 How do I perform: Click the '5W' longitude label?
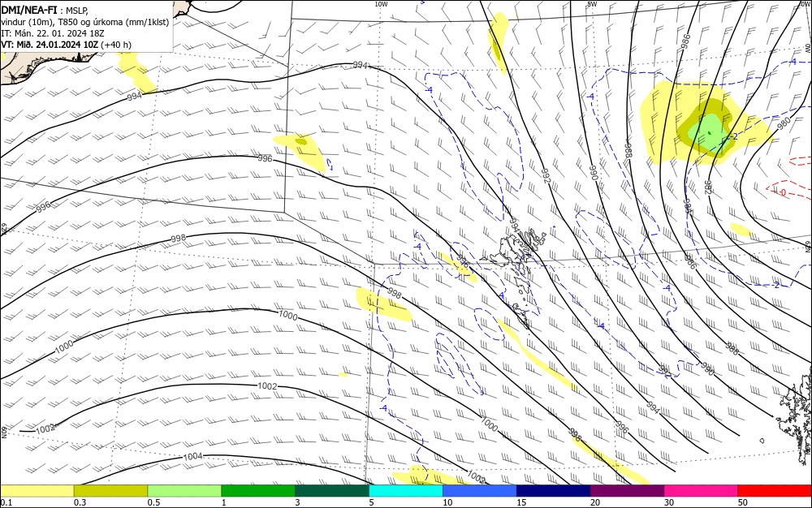point(593,4)
